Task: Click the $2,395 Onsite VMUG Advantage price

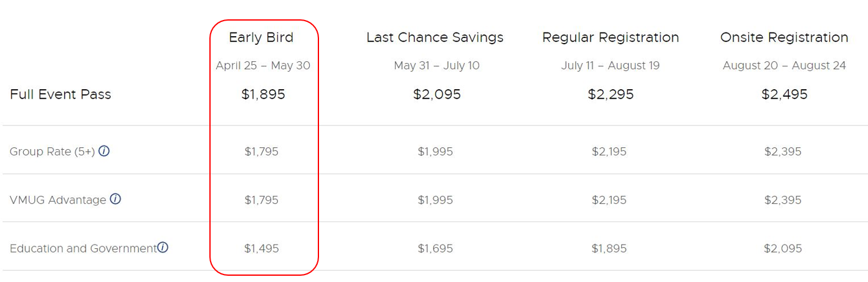Action: (x=783, y=200)
